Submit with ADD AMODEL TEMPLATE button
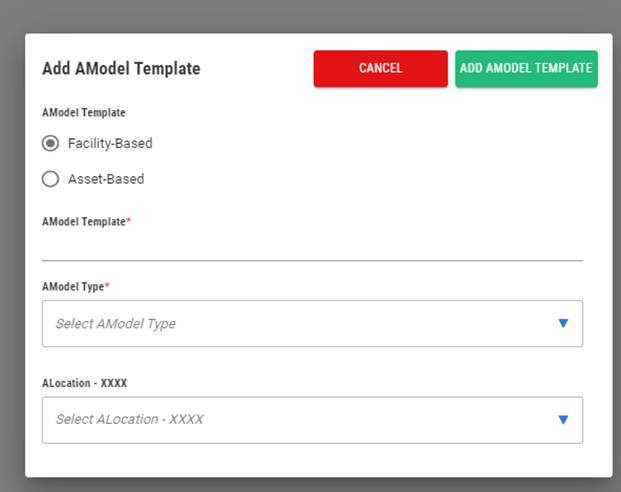This screenshot has width=621, height=492. coord(526,69)
